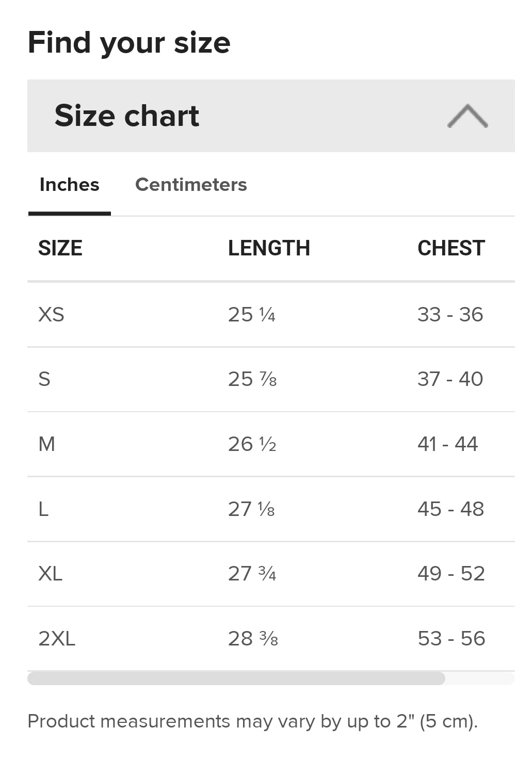Select the S size row label
532x776 pixels.
tap(44, 379)
